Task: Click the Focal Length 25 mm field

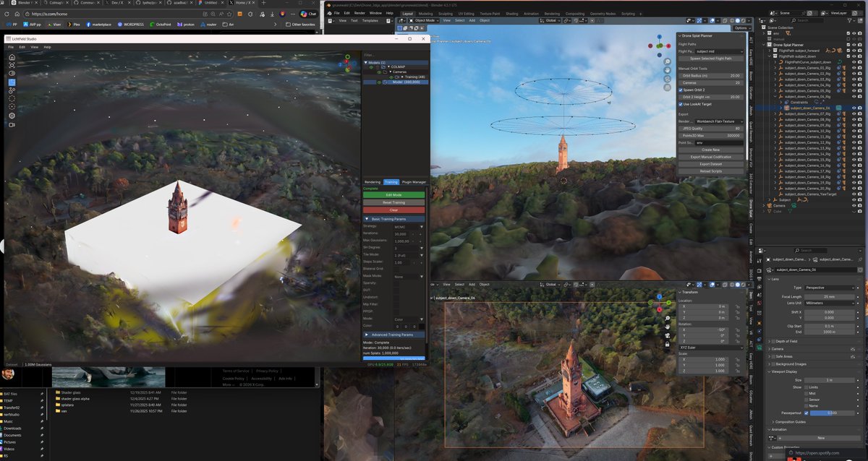Action: click(829, 296)
